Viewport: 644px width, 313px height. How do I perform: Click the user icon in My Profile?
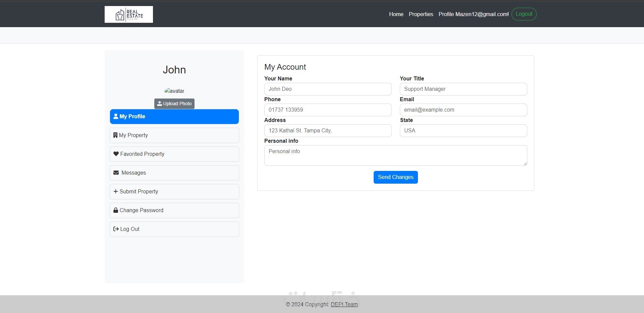click(x=116, y=116)
